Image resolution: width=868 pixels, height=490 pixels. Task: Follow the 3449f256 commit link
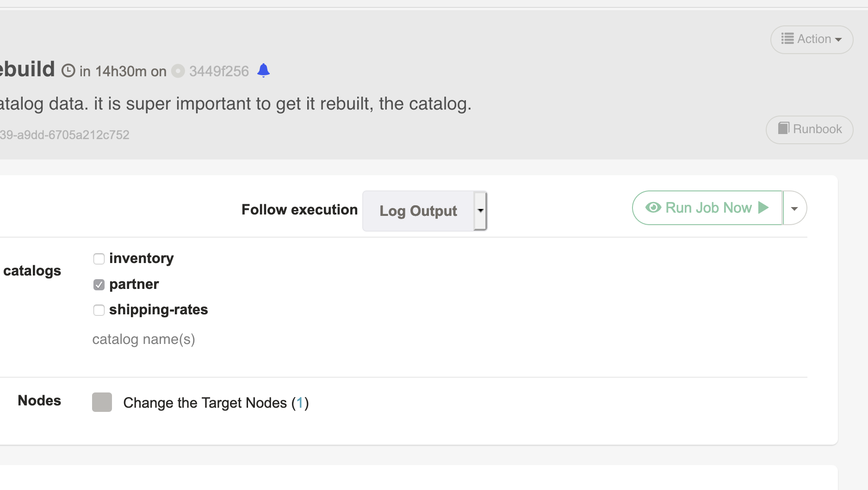[218, 71]
